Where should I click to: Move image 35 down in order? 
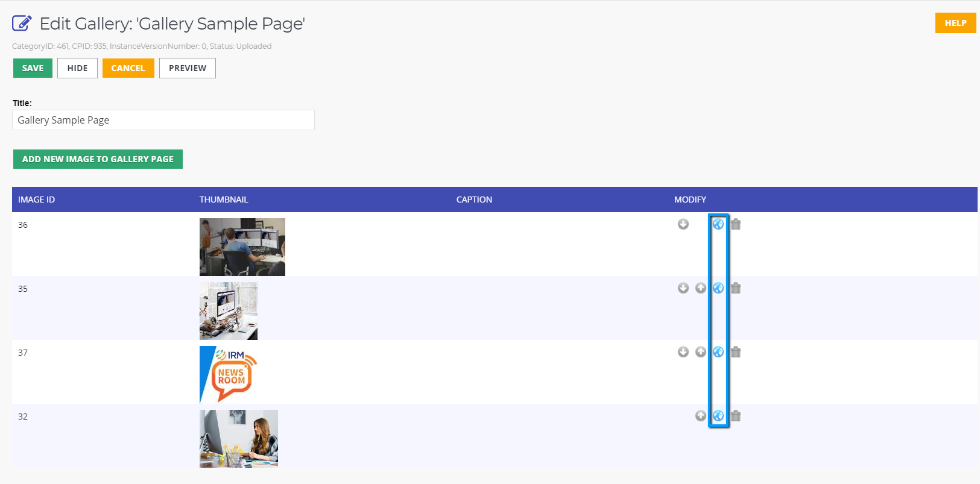coord(683,288)
